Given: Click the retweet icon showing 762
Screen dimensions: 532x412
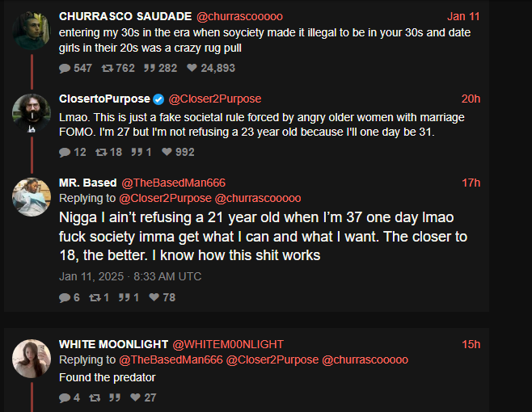Looking at the screenshot, I should 108,68.
